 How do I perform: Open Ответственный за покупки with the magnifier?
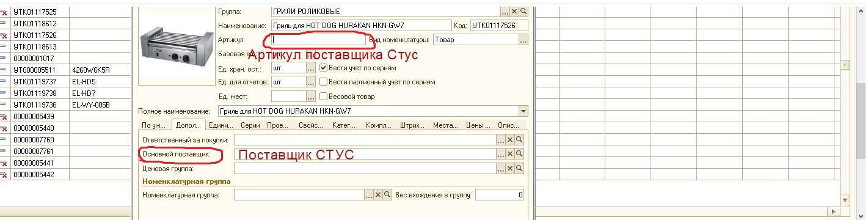[x=519, y=140]
